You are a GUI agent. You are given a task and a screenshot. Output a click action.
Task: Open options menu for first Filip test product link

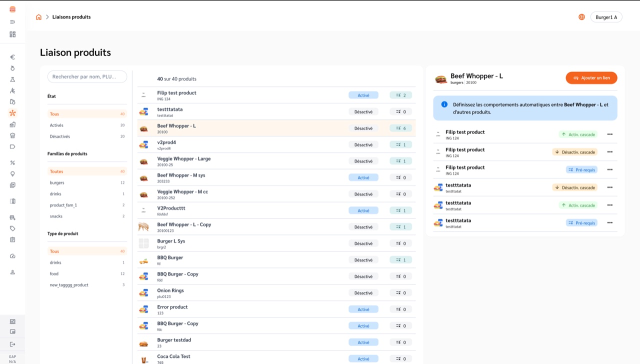[x=609, y=134]
